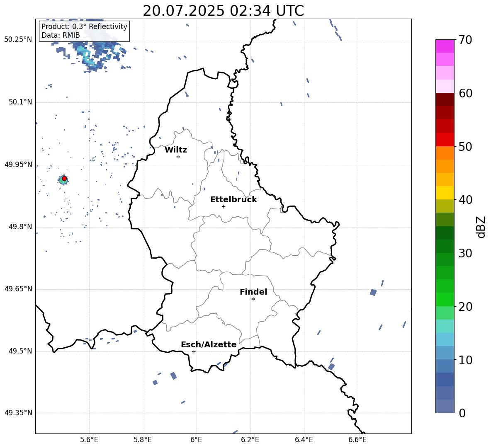Click the 50.25°N latitude tick label
The height and width of the screenshot is (448, 491).
tap(18, 40)
